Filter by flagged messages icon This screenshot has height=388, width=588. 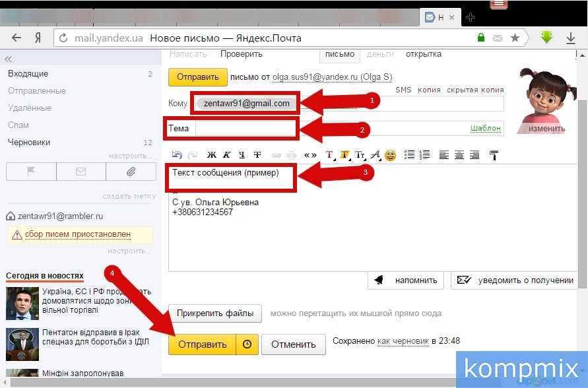tap(31, 172)
